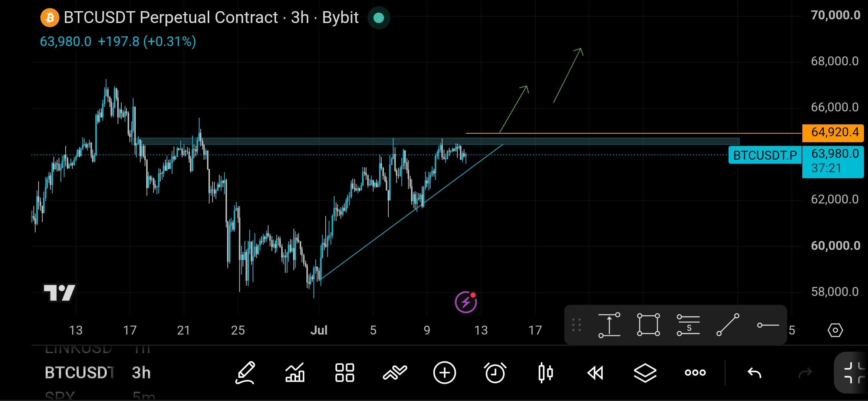Screen dimensions: 868x401
Task: Open chart settings hexagon icon
Action: coord(835,330)
